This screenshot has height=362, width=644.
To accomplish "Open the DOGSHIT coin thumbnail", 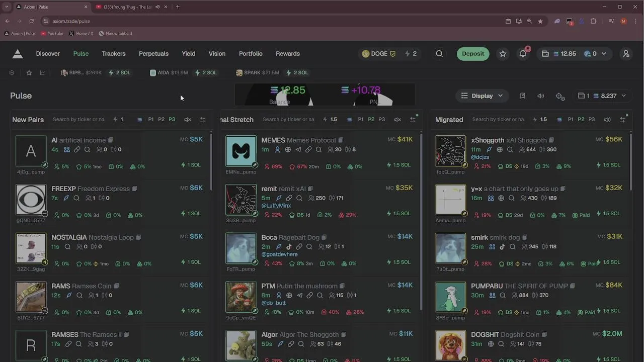I will [x=450, y=345].
